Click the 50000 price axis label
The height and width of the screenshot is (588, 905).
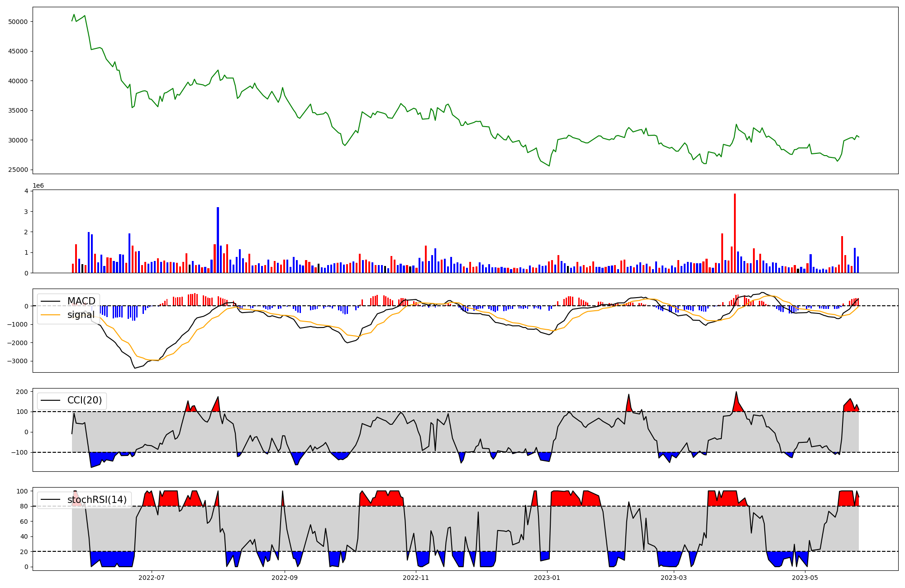[x=18, y=22]
